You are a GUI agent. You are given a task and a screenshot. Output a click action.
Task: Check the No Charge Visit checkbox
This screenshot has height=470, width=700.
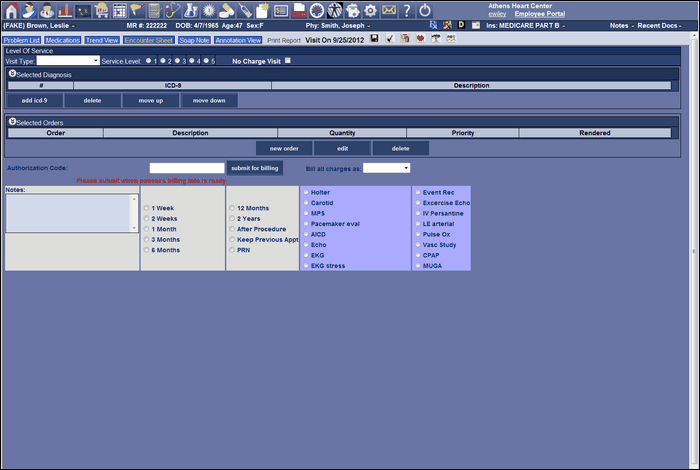[288, 61]
